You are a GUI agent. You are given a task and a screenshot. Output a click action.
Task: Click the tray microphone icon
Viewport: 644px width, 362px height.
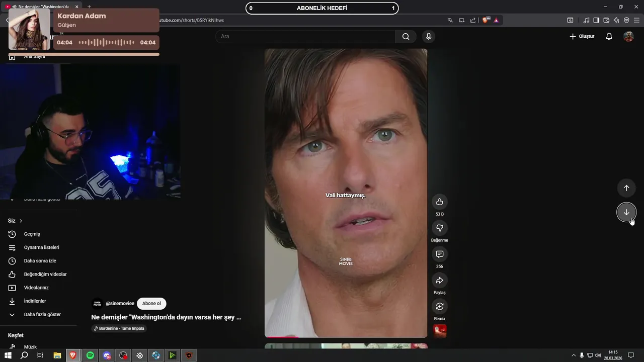582,355
